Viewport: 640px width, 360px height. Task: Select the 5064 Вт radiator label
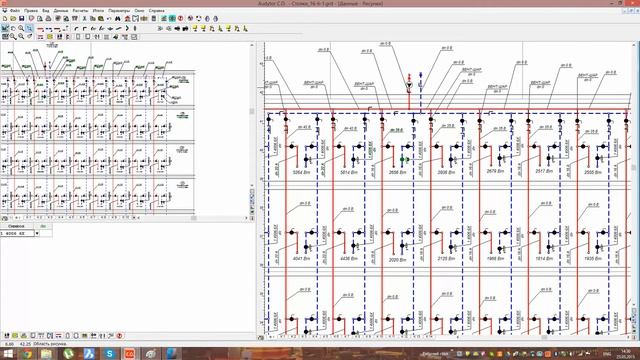[x=301, y=173]
